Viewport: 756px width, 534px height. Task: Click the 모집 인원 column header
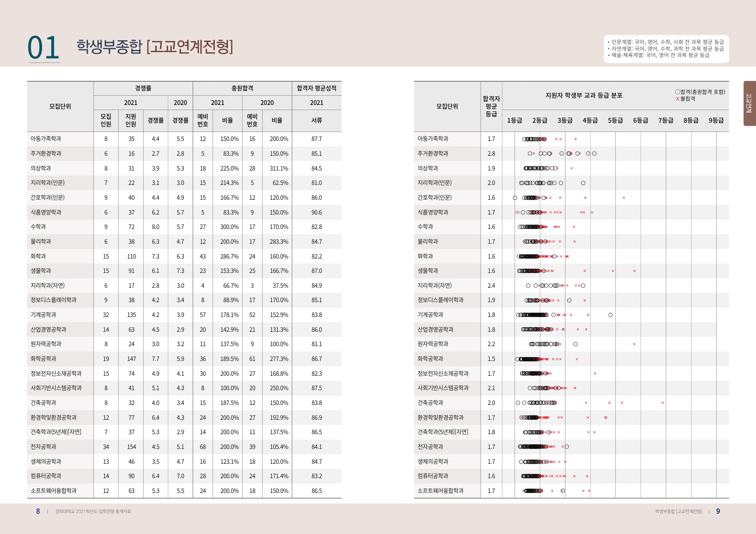(x=106, y=120)
